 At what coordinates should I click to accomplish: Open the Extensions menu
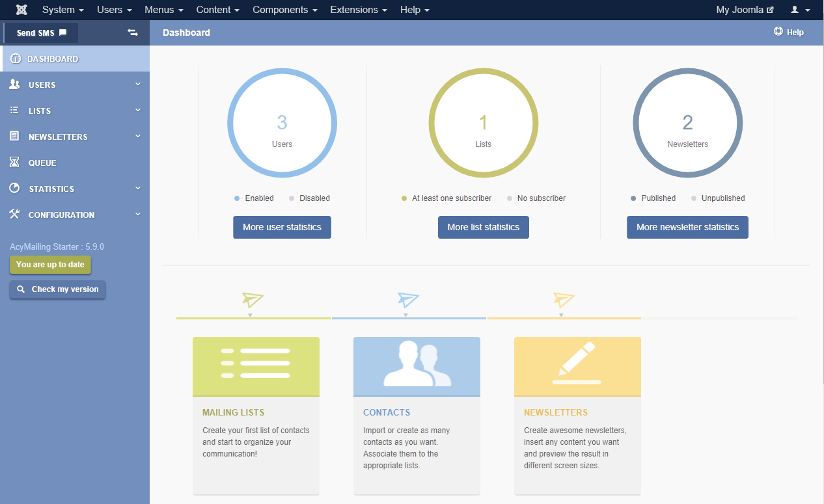(x=358, y=10)
